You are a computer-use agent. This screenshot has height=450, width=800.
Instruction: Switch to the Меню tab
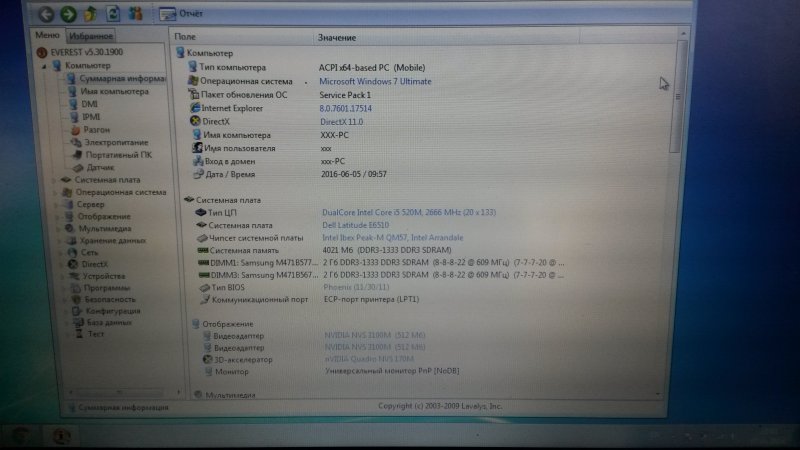click(x=48, y=36)
